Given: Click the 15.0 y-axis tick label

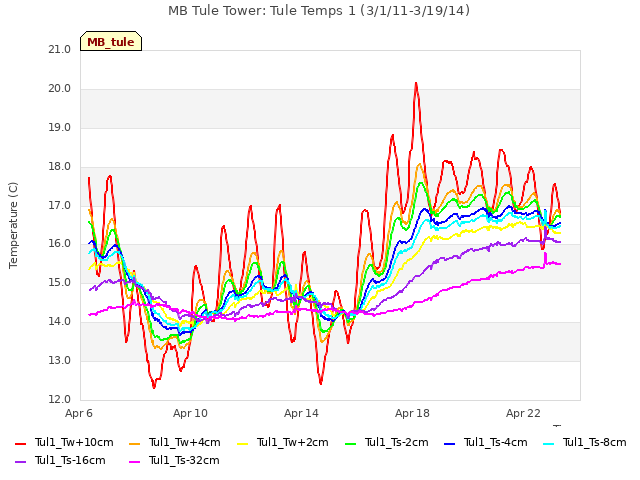Looking at the screenshot, I should (60, 282).
